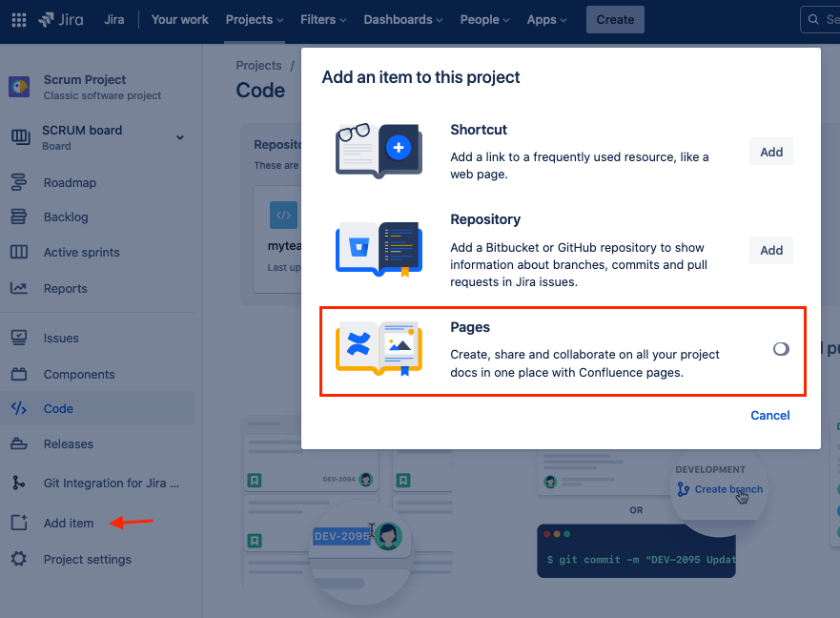The height and width of the screenshot is (618, 840).
Task: Click the Pages Confluence illustration
Action: tap(379, 348)
